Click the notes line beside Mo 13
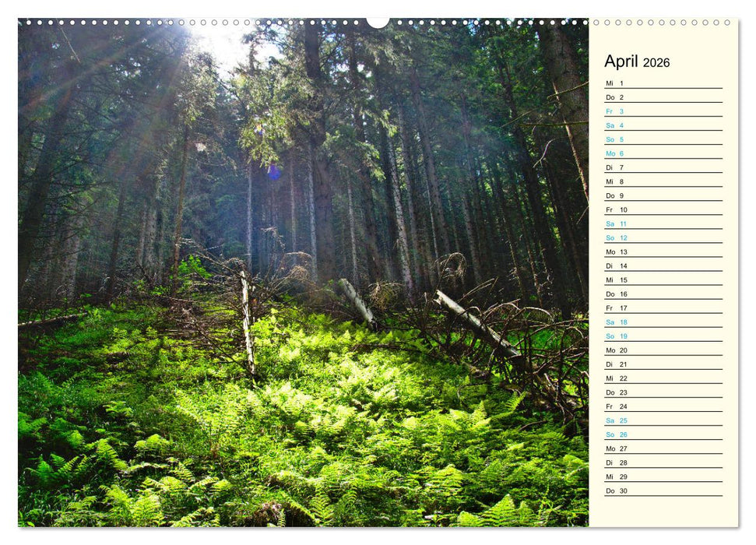 (x=677, y=251)
